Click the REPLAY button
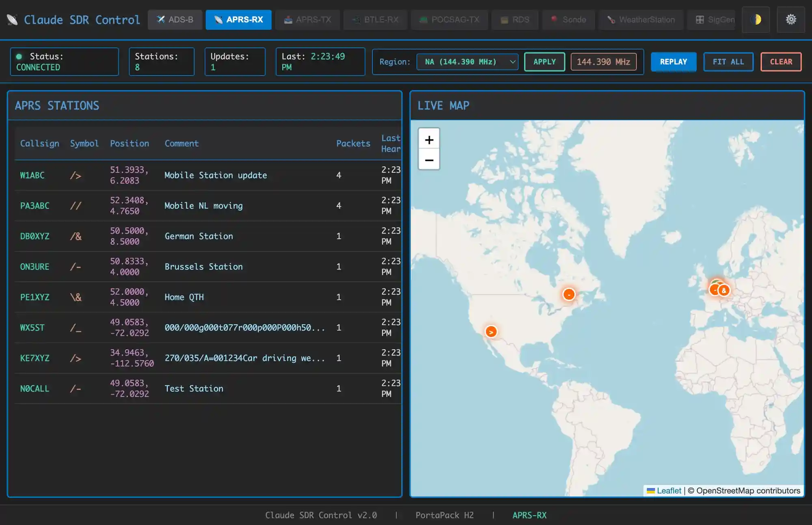The width and height of the screenshot is (812, 525). point(673,62)
